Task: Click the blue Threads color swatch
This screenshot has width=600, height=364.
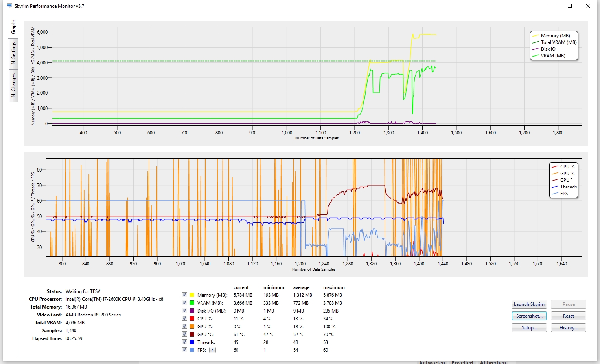Action: 192,342
